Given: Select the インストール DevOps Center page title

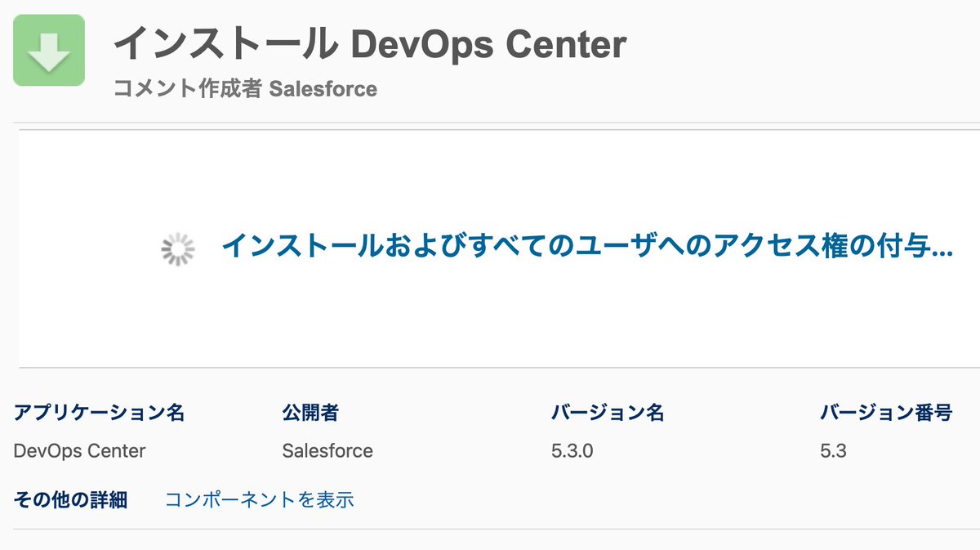Looking at the screenshot, I should (372, 46).
